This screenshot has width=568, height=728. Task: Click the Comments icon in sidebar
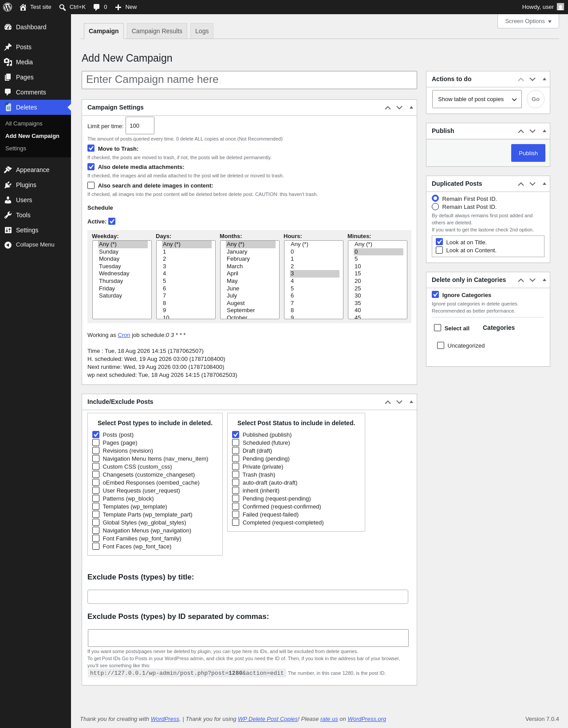click(x=8, y=92)
